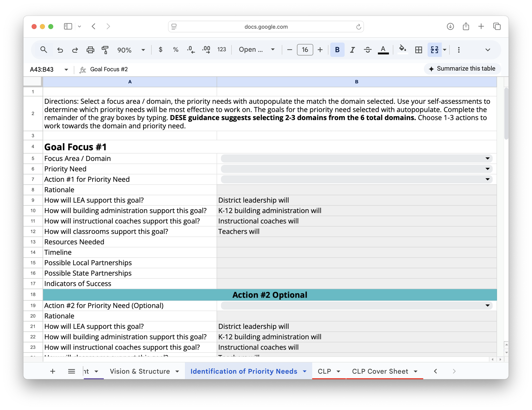Viewport: 532px width, 410px height.
Task: Click the print icon in toolbar
Action: 90,50
